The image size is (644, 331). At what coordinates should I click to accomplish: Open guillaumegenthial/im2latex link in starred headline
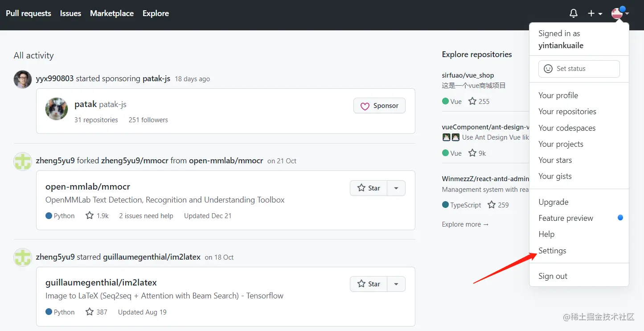click(152, 257)
